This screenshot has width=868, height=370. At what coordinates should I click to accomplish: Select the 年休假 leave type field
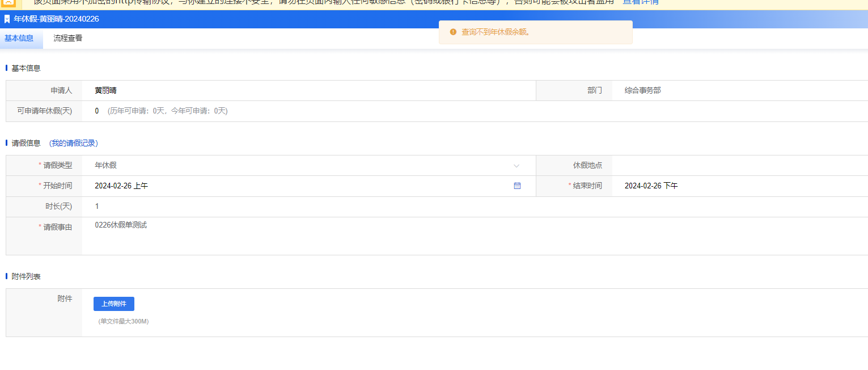pyautogui.click(x=308, y=165)
